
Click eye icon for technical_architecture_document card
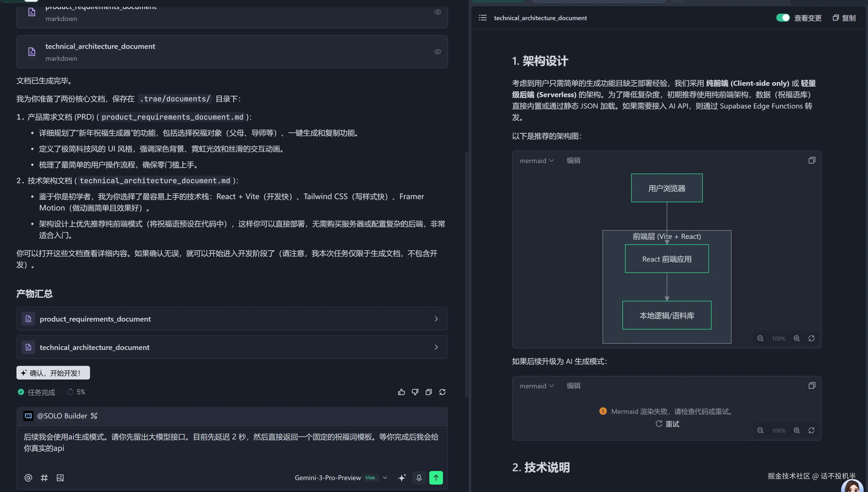(438, 52)
